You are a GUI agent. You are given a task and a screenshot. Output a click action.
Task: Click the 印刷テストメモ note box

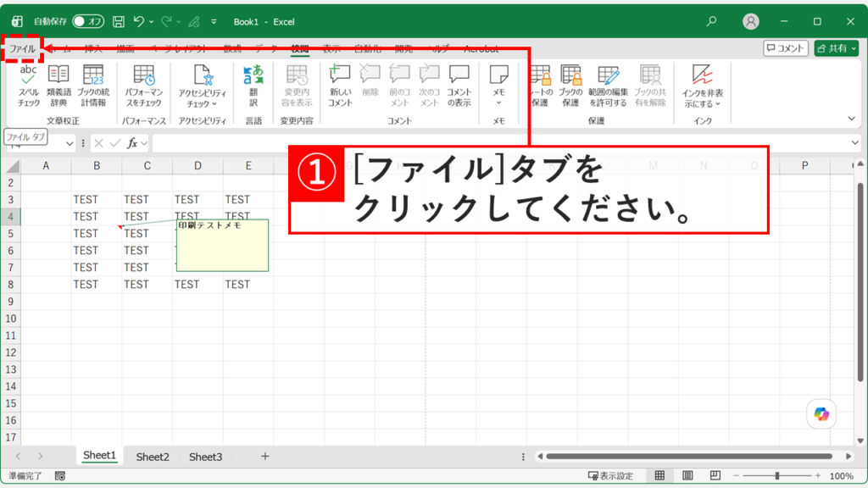223,245
